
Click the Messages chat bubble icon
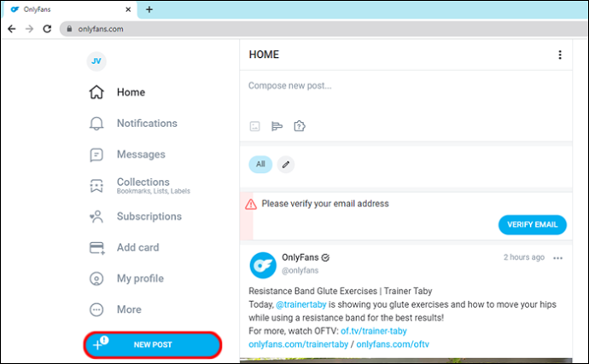[96, 154]
